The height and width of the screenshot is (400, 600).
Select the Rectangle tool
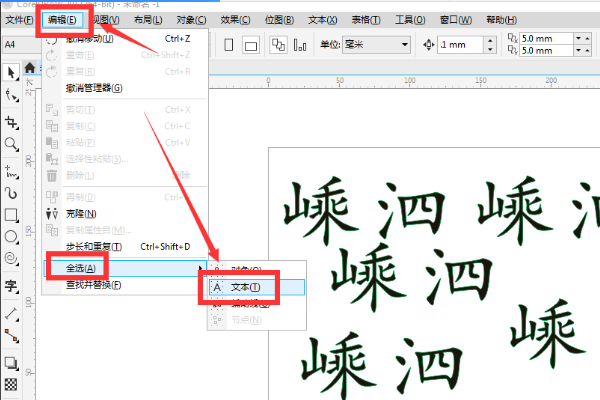tap(11, 215)
